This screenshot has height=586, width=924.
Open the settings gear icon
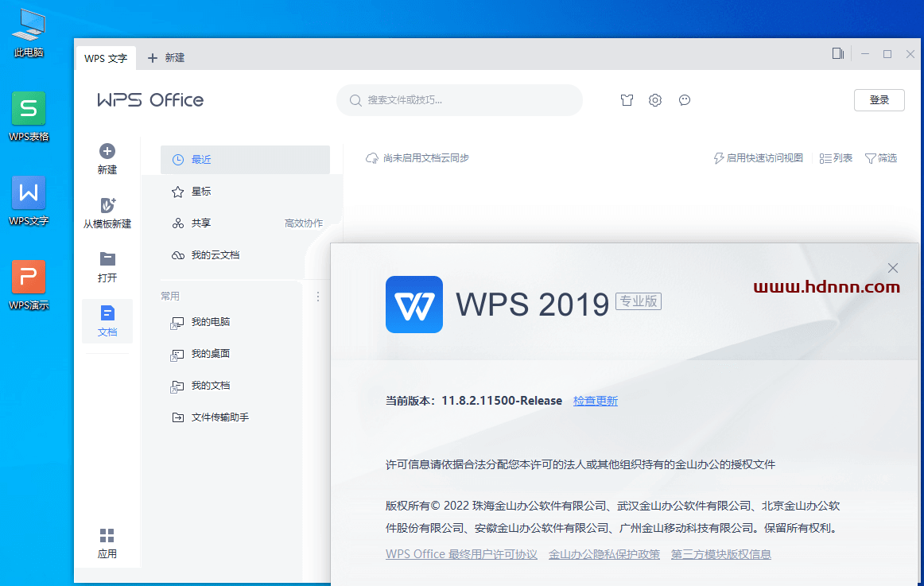[x=655, y=100]
